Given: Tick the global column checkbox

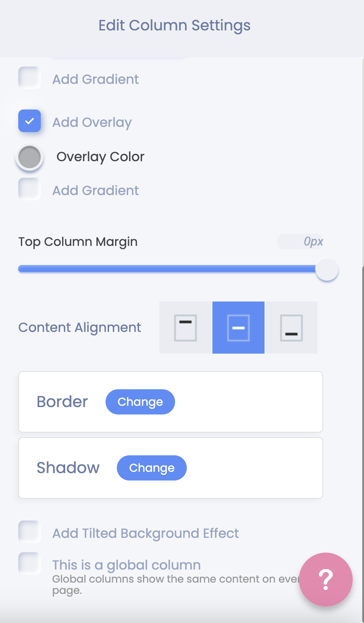Looking at the screenshot, I should pos(30,563).
